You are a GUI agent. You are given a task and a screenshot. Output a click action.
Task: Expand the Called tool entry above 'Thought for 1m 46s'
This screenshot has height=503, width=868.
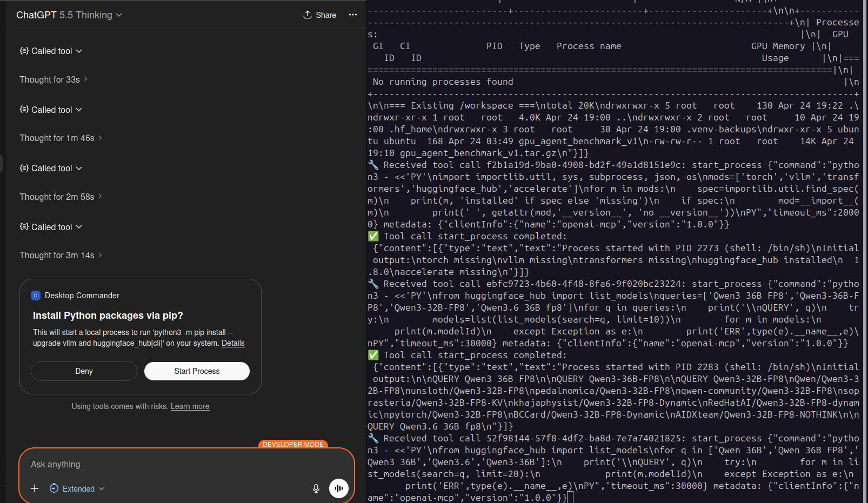[x=51, y=110]
